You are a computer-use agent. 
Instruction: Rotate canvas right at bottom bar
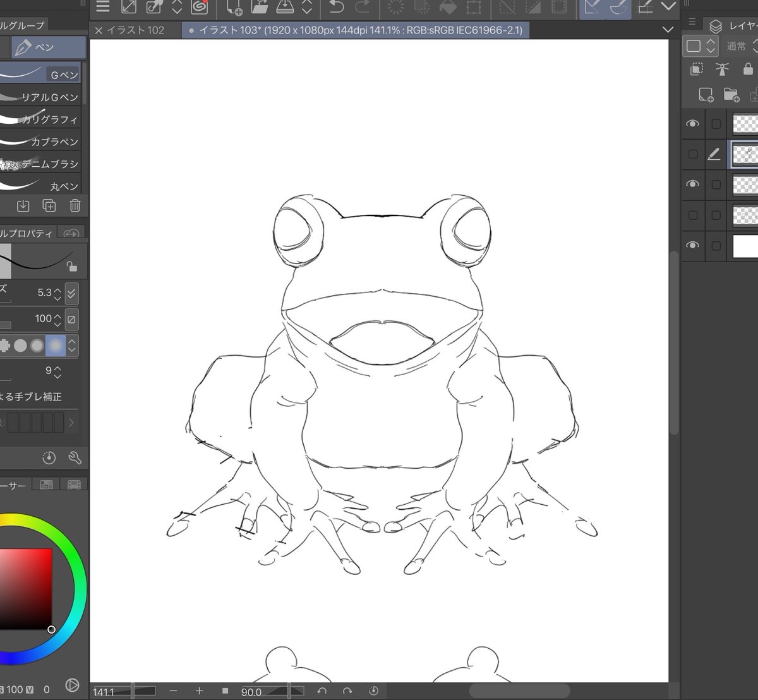pos(347,691)
